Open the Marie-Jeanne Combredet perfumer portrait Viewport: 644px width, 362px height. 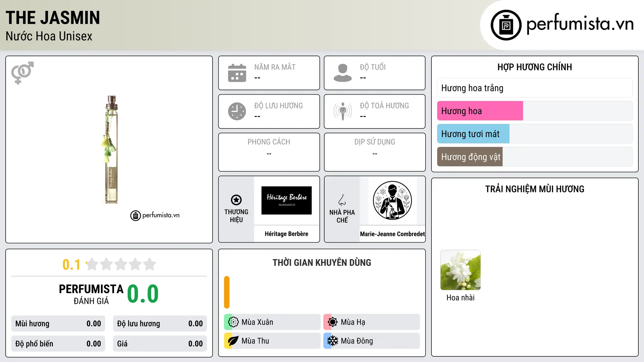[392, 200]
